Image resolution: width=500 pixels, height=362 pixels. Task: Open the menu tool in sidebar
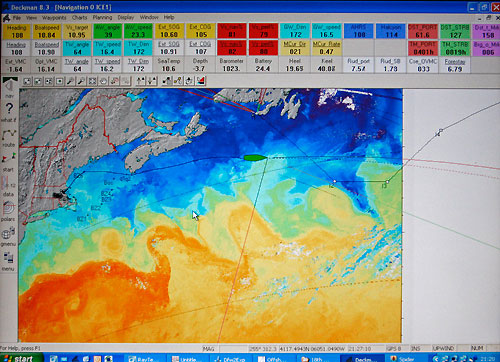[x=8, y=261]
